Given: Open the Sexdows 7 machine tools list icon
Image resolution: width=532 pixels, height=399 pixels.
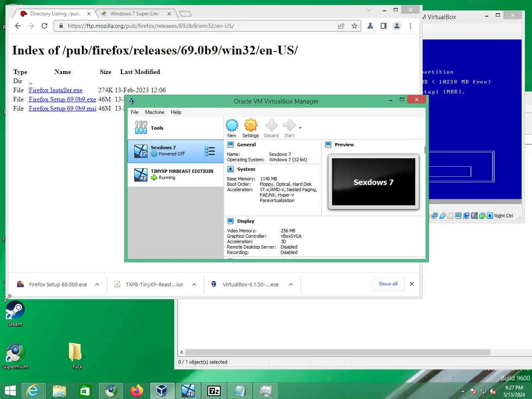Looking at the screenshot, I should coord(210,151).
